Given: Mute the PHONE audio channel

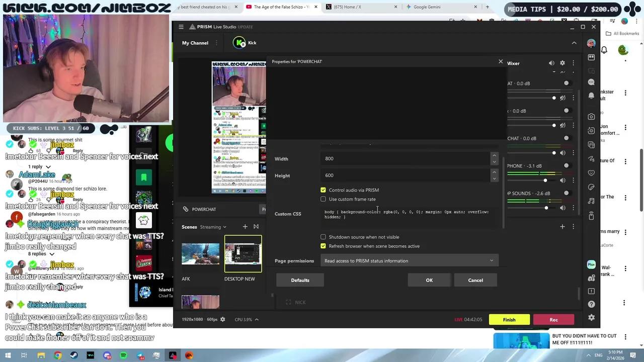Looking at the screenshot, I should (x=562, y=180).
